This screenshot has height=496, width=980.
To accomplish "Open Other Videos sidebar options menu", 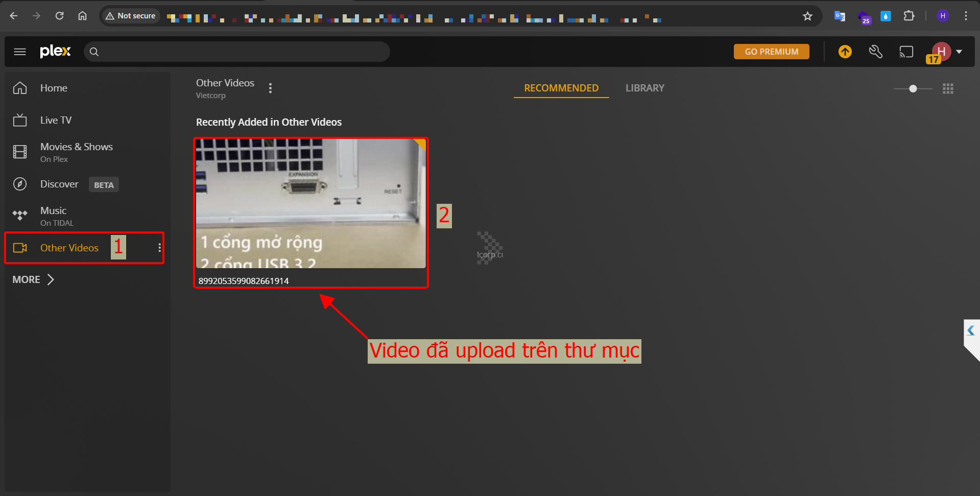I will 160,248.
